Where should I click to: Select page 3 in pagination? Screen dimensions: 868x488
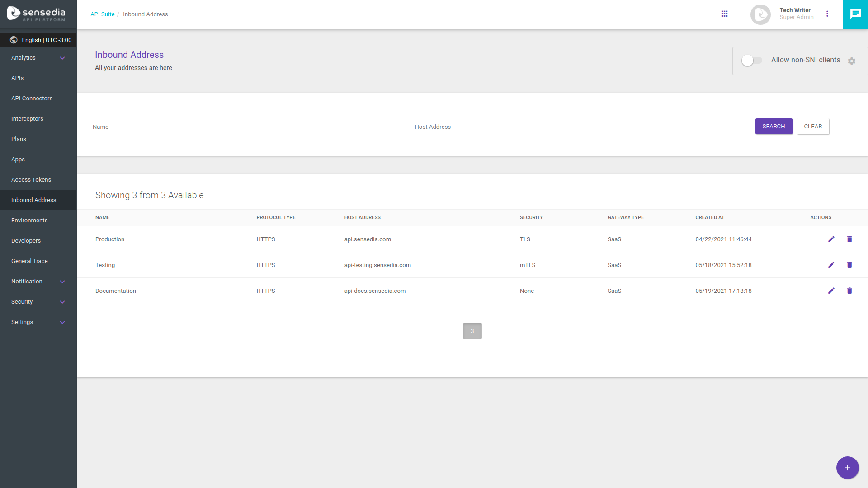(472, 331)
